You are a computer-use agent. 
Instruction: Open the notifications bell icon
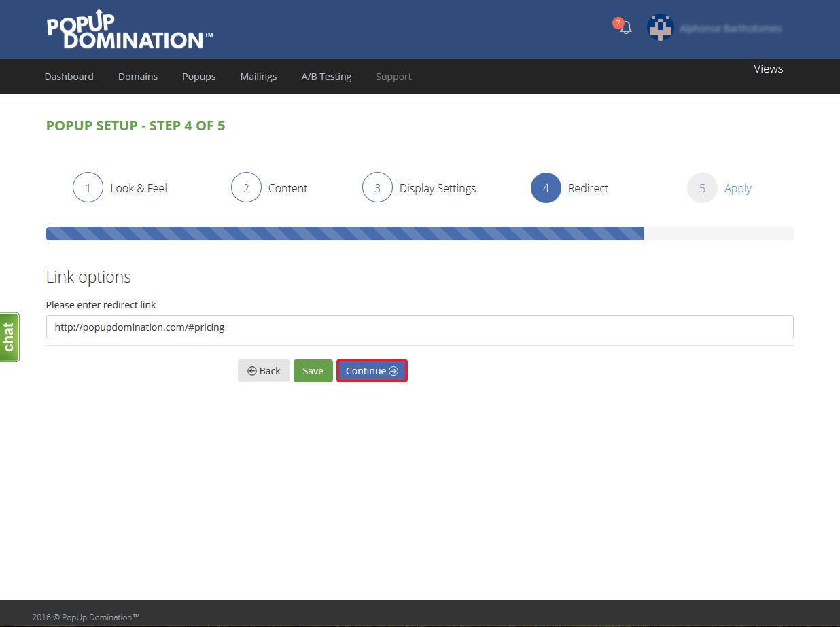(625, 28)
